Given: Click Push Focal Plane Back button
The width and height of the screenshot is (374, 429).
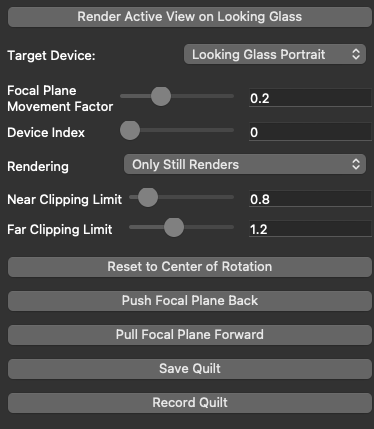Looking at the screenshot, I should point(190,301).
